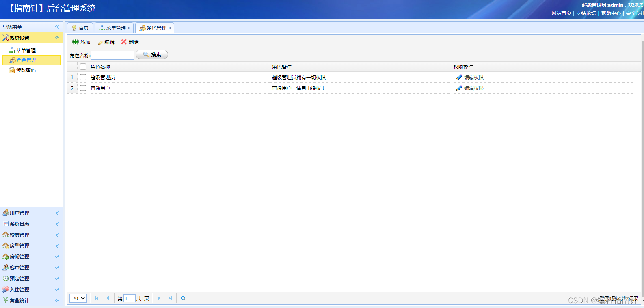The height and width of the screenshot is (308, 644).
Task: Expand the 客户管理 section chevron
Action: point(57,267)
